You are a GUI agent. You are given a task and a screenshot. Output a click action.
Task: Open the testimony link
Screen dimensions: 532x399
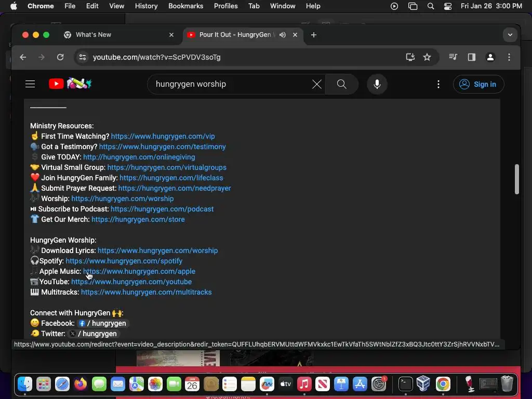pyautogui.click(x=163, y=147)
